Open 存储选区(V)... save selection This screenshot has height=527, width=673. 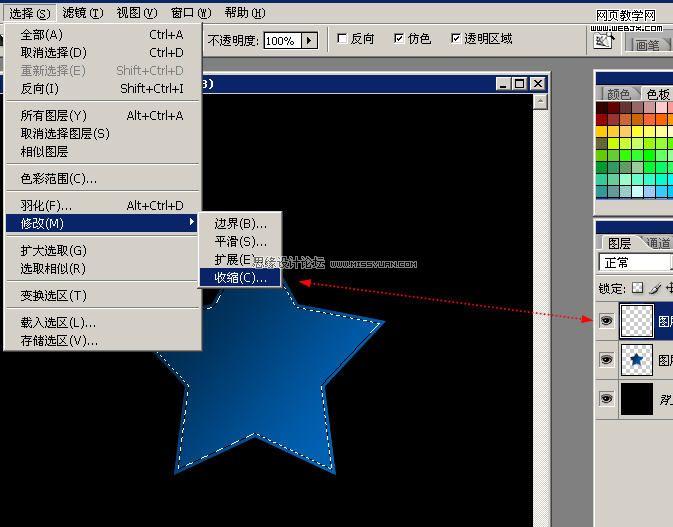tap(102, 341)
